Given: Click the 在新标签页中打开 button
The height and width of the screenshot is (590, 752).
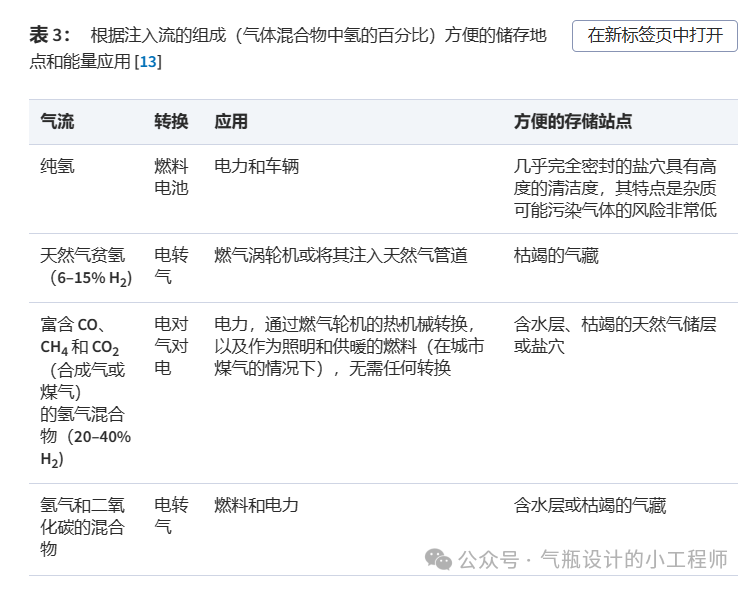Looking at the screenshot, I should pyautogui.click(x=655, y=36).
